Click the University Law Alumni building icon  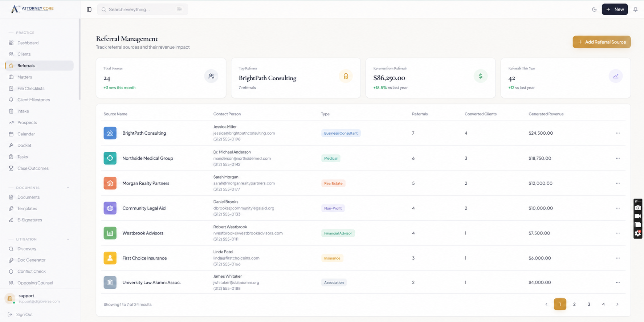110,282
